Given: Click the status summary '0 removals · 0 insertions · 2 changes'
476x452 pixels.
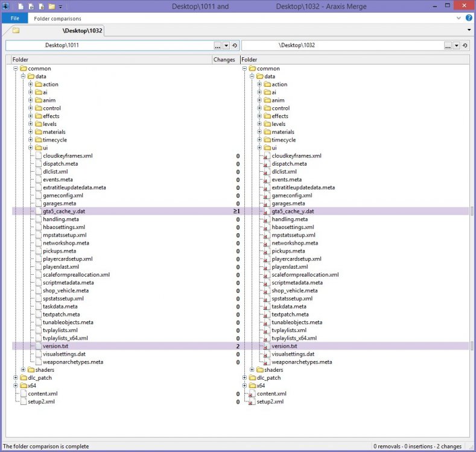Looking at the screenshot, I should tap(417, 446).
